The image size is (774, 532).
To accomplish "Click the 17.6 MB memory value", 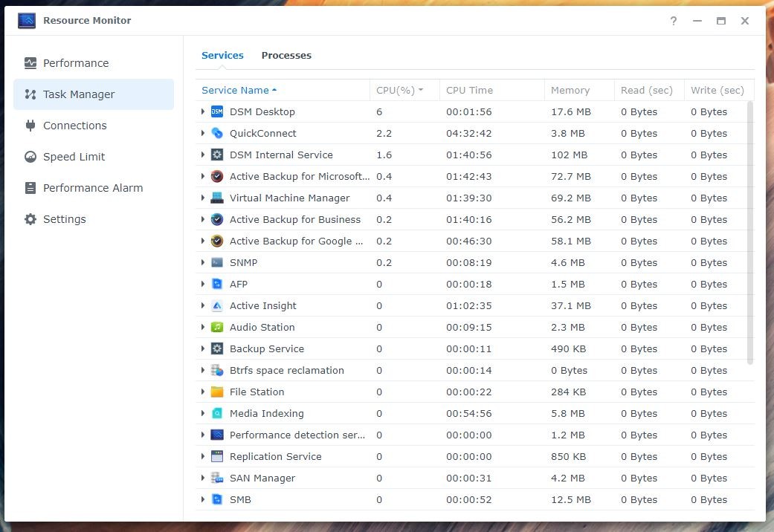I will pos(570,111).
